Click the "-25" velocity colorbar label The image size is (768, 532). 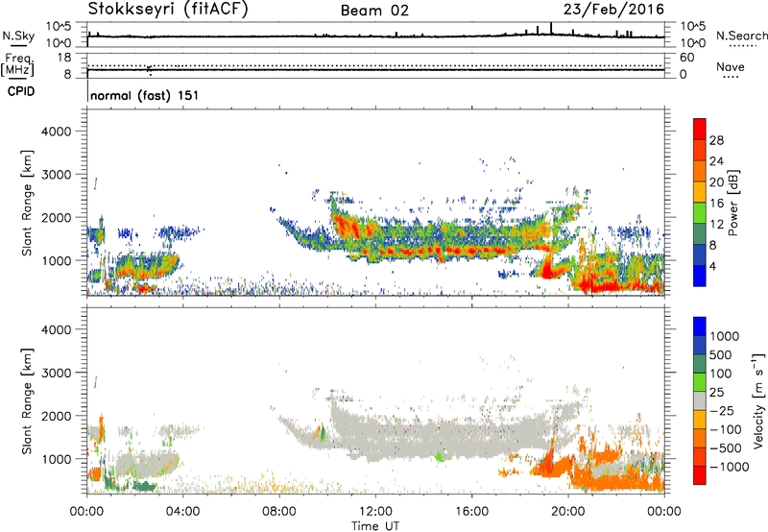pyautogui.click(x=722, y=411)
